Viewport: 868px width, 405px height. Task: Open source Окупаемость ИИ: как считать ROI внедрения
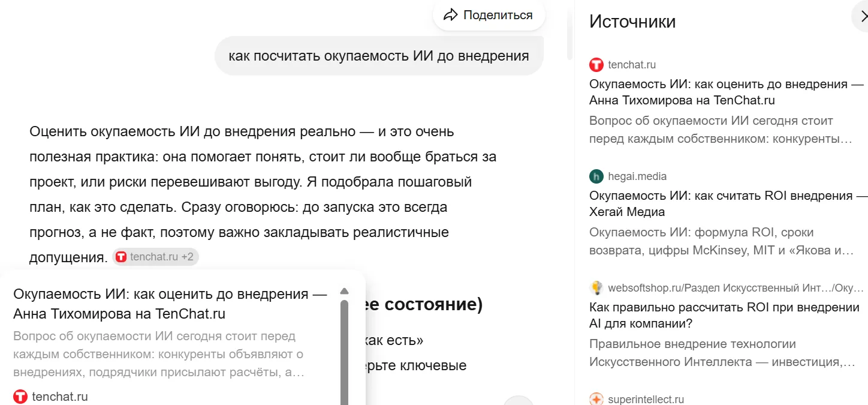[728, 203]
